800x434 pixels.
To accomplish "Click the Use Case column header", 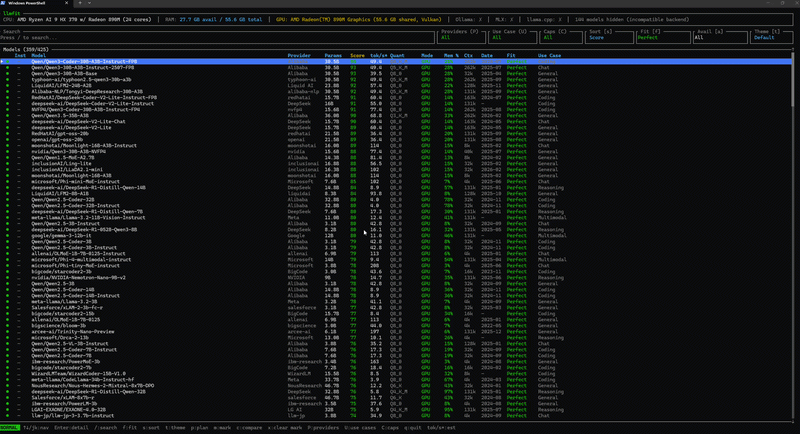I will (x=549, y=56).
